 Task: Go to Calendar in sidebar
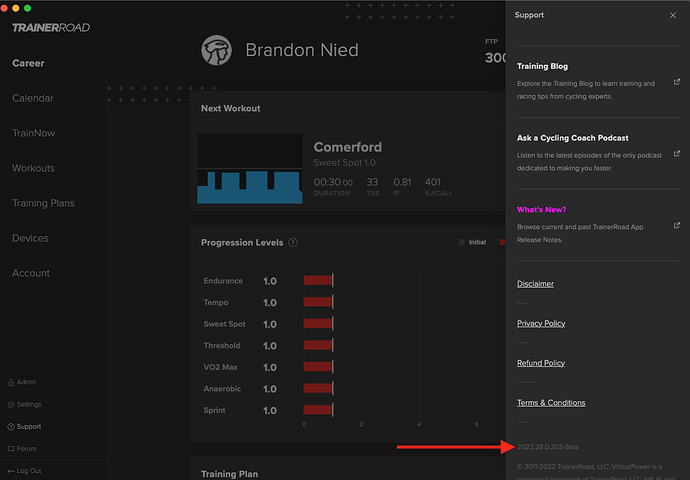(33, 98)
